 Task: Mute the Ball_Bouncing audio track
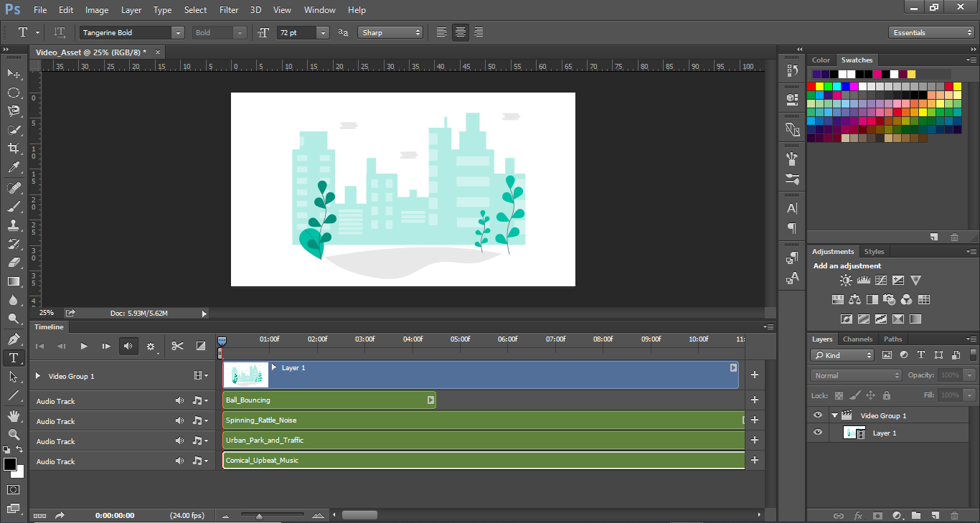click(x=179, y=401)
